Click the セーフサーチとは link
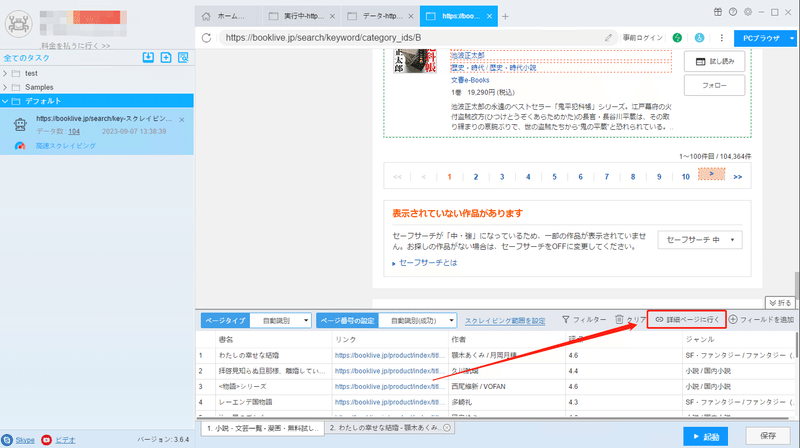 pyautogui.click(x=428, y=263)
